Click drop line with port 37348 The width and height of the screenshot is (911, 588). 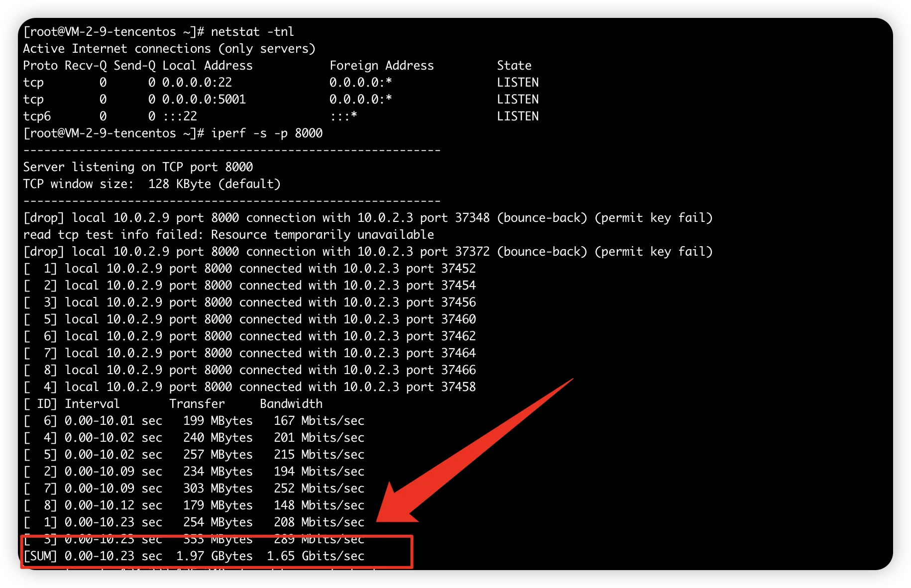368,218
